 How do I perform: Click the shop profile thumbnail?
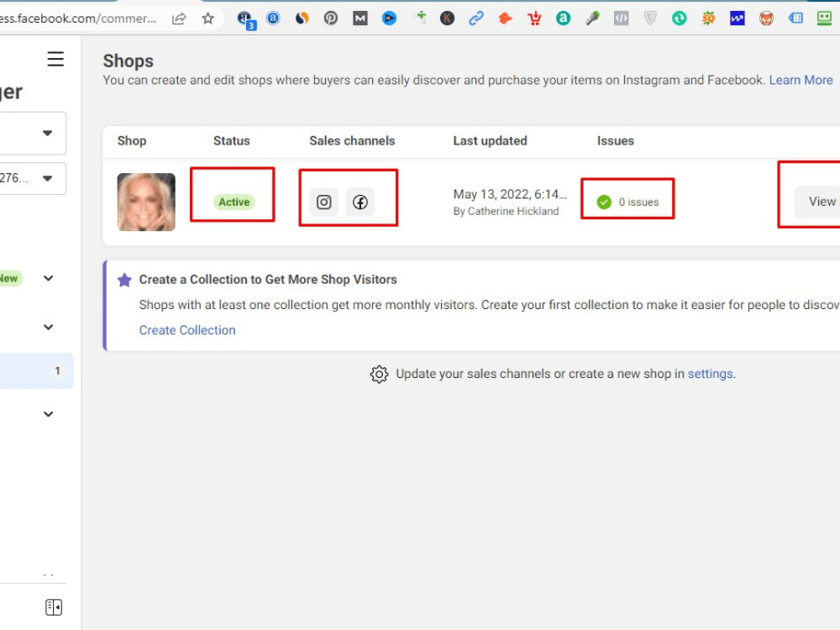point(146,202)
